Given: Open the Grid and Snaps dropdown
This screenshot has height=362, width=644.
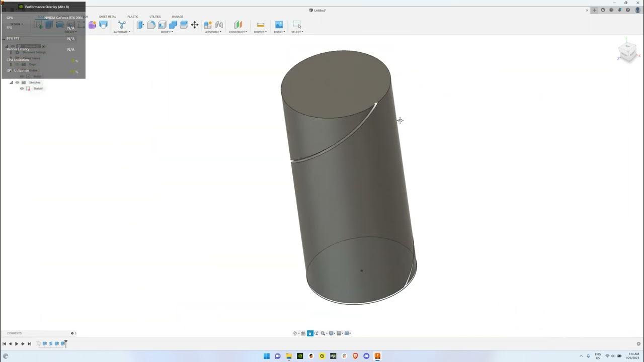Looking at the screenshot, I should [x=340, y=333].
